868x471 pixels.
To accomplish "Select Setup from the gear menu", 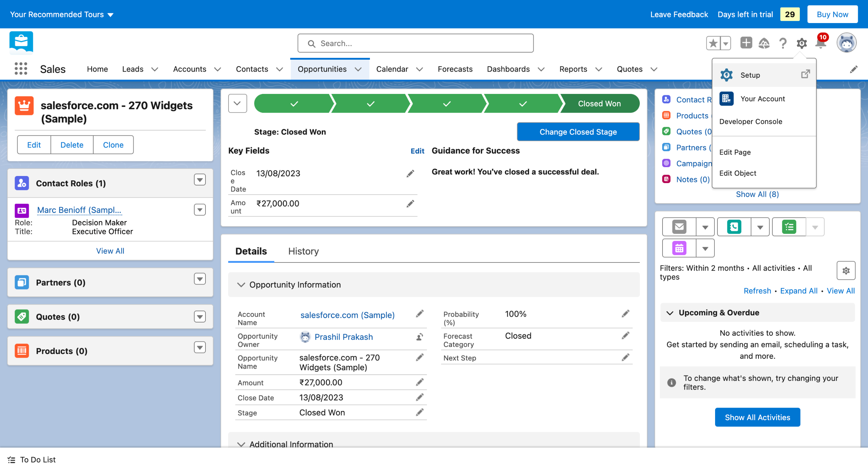I will click(x=764, y=75).
